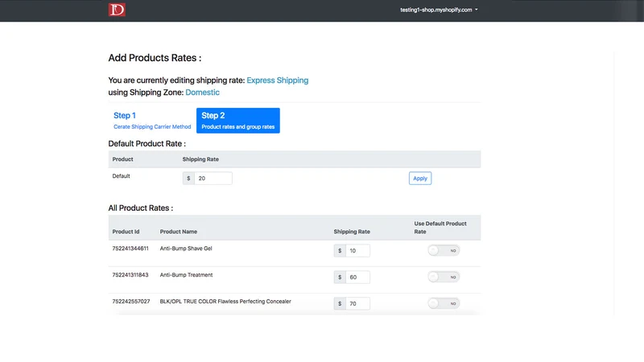644x362 pixels.
Task: Toggle default rate for BLK/OPL TRUE COLOR Concealer
Action: [444, 303]
